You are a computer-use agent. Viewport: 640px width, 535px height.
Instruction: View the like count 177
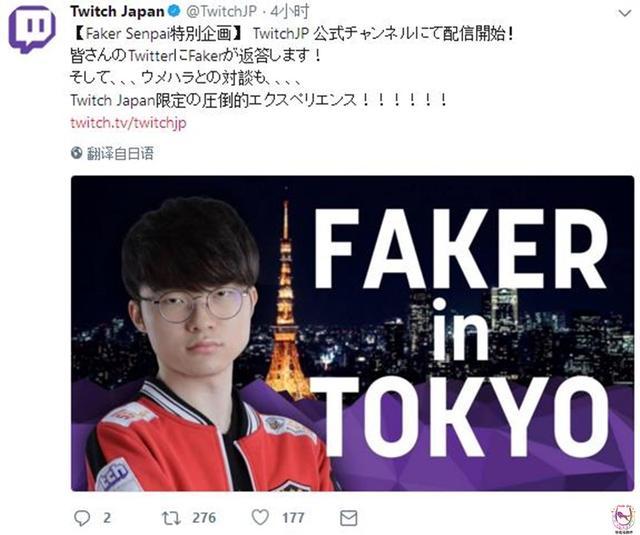point(293,518)
